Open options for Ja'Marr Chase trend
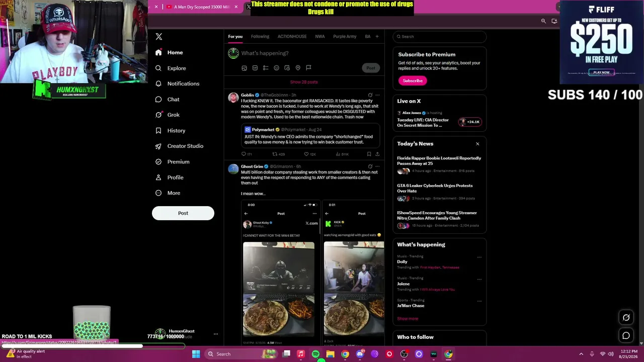Image resolution: width=644 pixels, height=362 pixels. [x=479, y=301]
